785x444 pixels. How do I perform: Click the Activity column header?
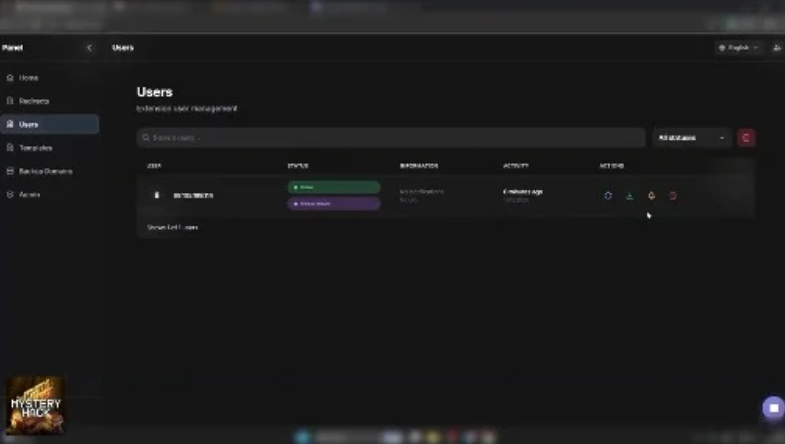[516, 166]
